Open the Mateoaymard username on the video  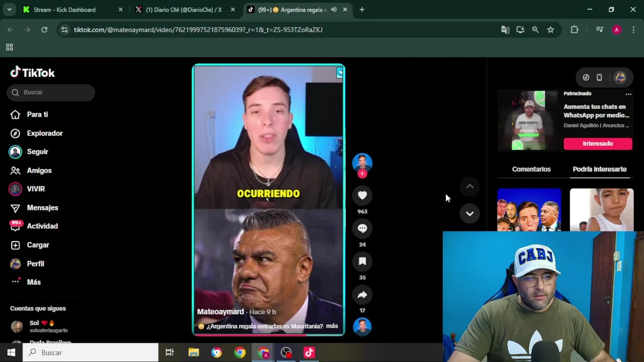[x=220, y=312]
